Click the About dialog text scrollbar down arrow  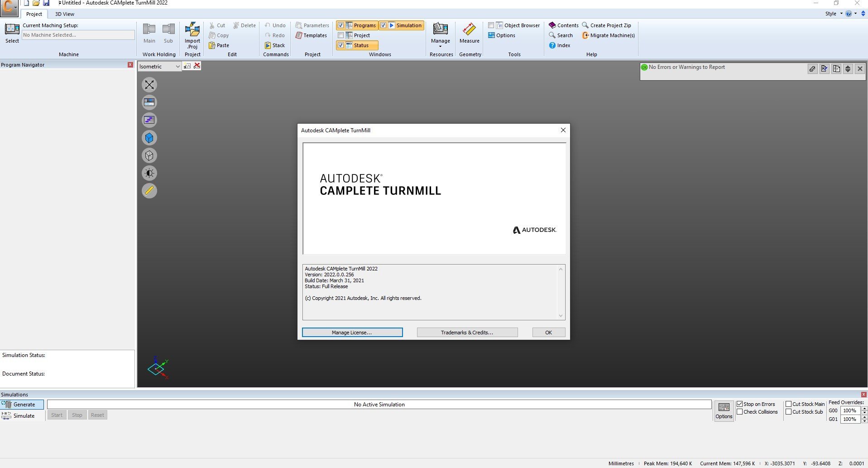[x=561, y=316]
